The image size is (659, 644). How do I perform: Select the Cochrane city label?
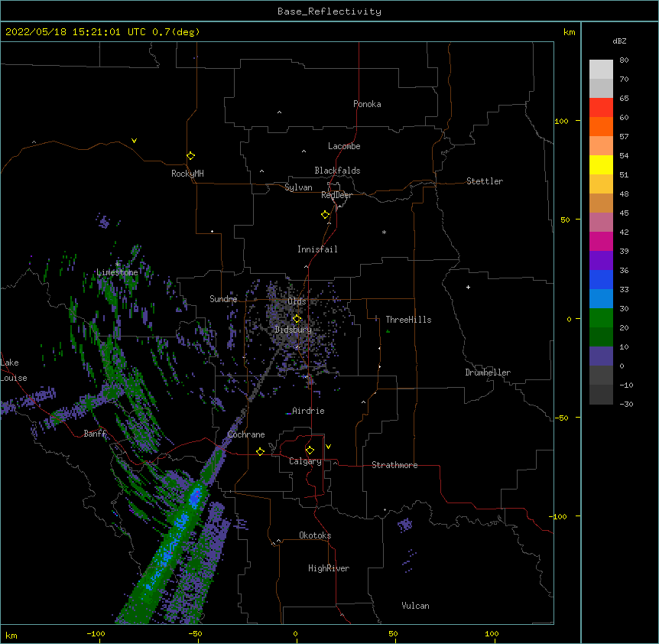click(246, 434)
